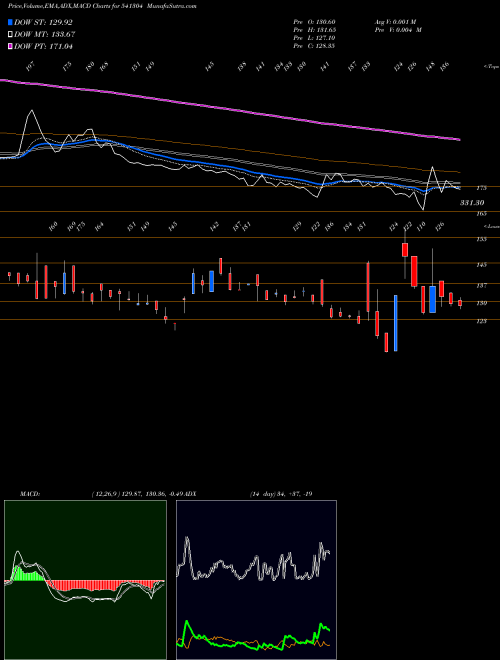Click the '165' EMA axis label
This screenshot has width=500, height=660.
point(482,214)
